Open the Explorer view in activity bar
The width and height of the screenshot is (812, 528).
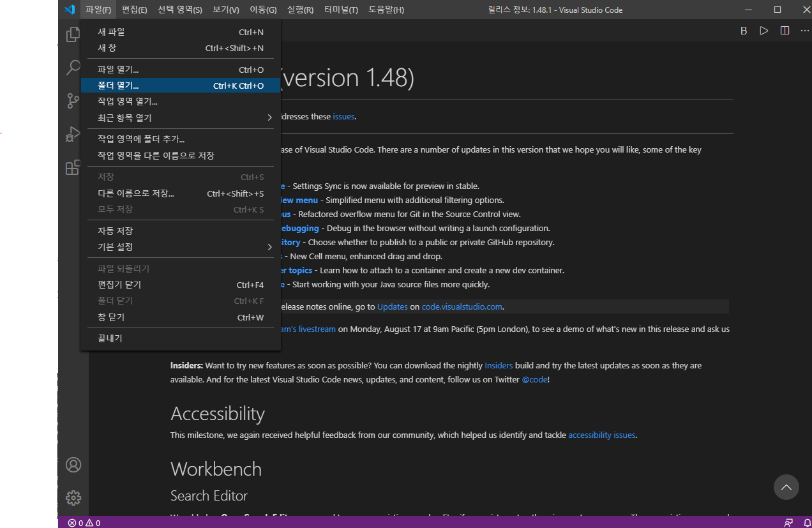pyautogui.click(x=73, y=34)
